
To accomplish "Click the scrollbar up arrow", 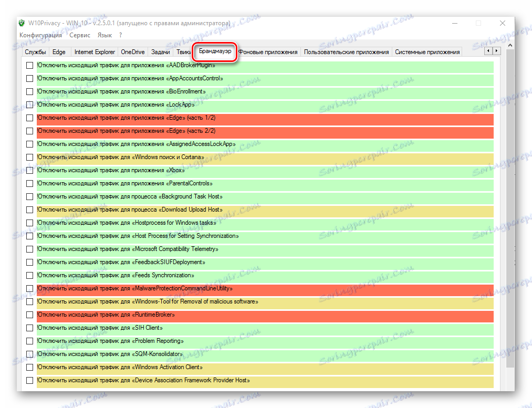I will (x=509, y=45).
